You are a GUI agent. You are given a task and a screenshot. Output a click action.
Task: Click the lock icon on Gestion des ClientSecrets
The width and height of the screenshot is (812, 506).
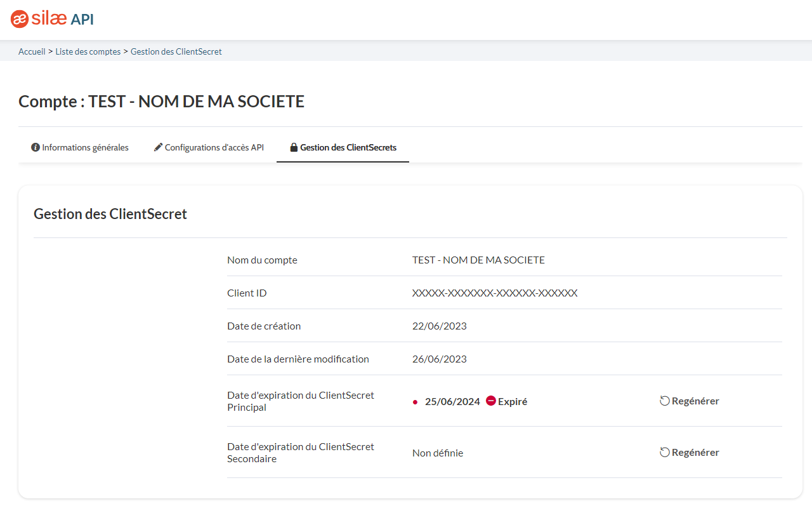[293, 147]
